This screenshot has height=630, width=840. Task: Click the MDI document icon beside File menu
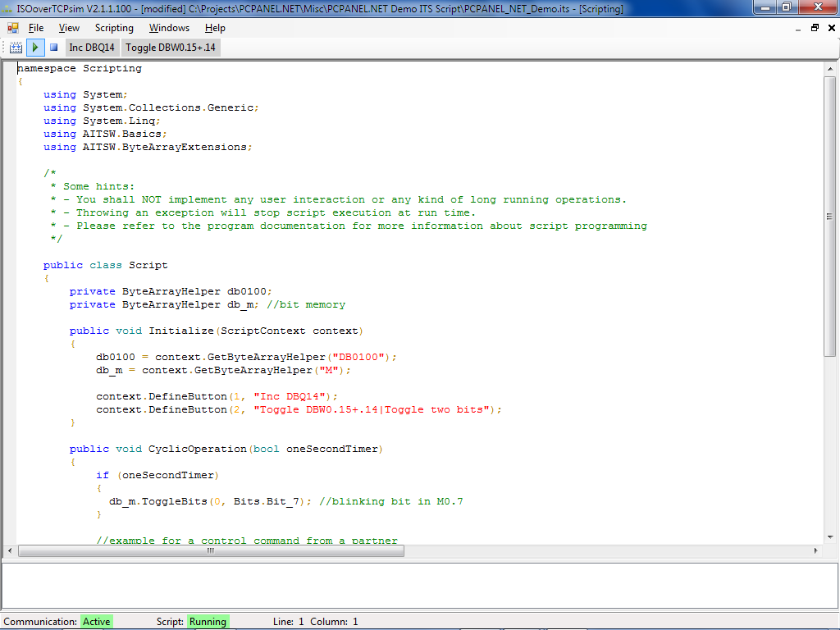point(12,28)
